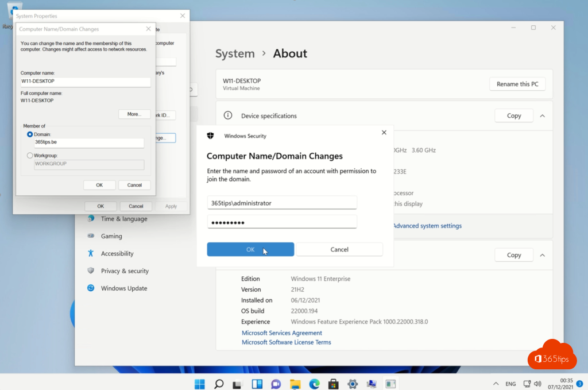This screenshot has height=390, width=588.
Task: Open the Windows Start menu
Action: click(x=200, y=384)
